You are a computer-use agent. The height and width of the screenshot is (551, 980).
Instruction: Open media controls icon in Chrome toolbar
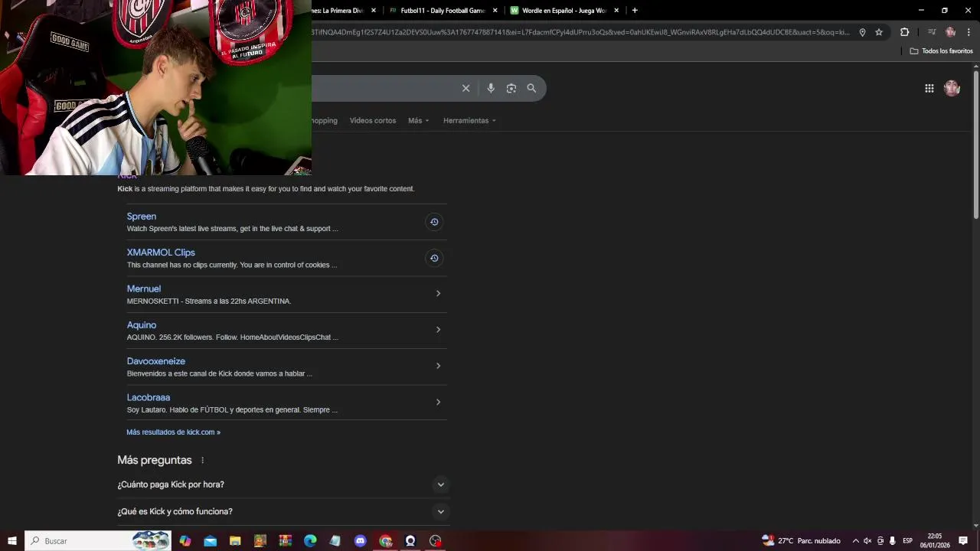[932, 32]
